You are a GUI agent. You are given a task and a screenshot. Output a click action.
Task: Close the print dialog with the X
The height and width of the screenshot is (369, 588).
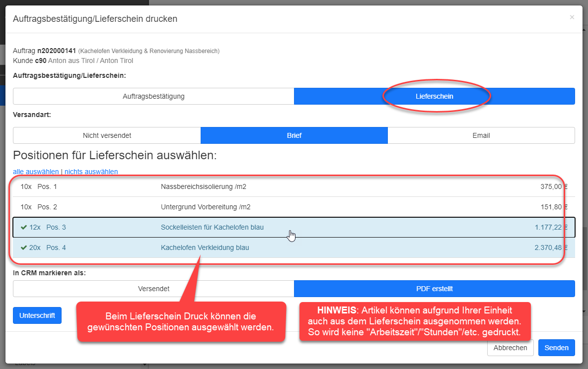[572, 17]
